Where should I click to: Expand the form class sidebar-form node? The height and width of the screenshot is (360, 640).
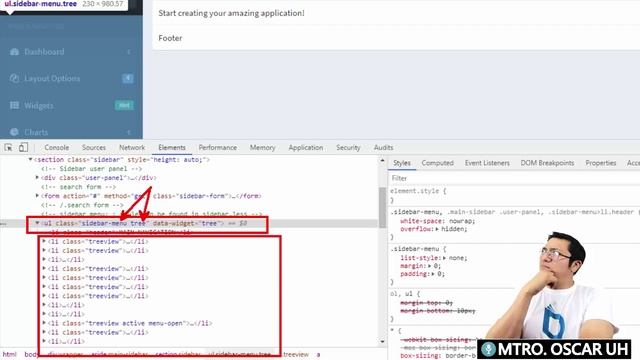pos(37,196)
